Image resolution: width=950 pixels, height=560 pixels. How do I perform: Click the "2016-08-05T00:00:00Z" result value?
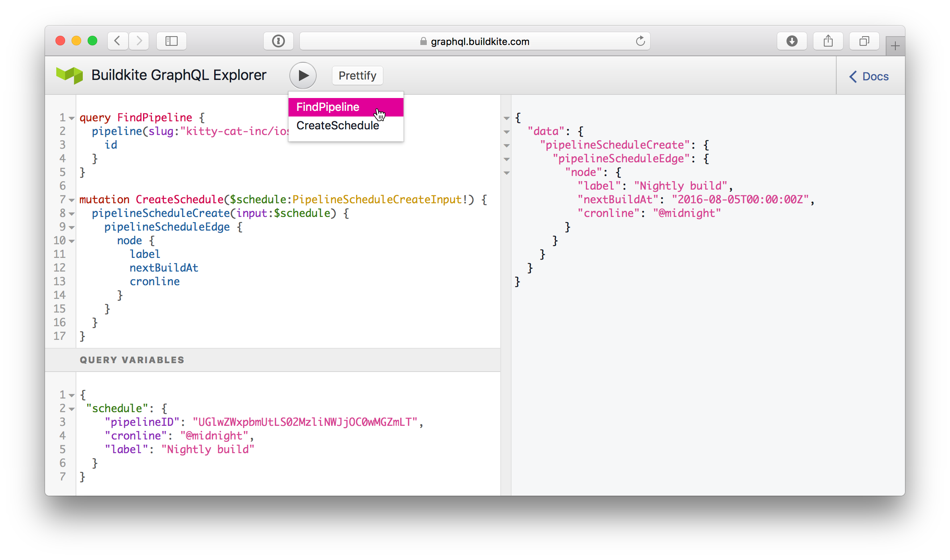coord(740,199)
